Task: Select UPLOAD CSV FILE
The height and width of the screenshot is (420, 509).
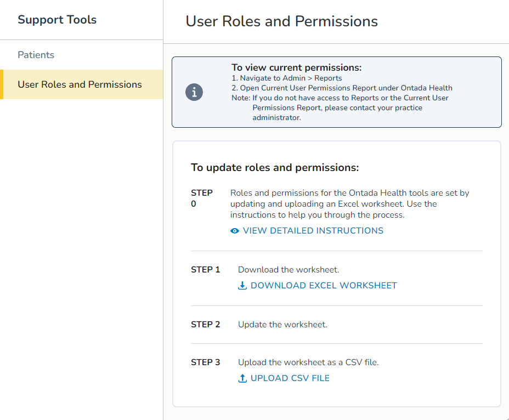Action: [x=290, y=378]
